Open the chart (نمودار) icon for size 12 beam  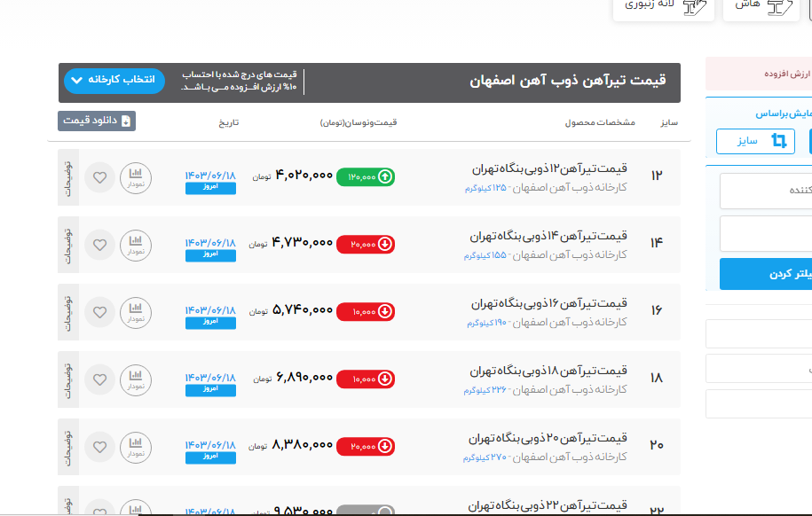135,176
